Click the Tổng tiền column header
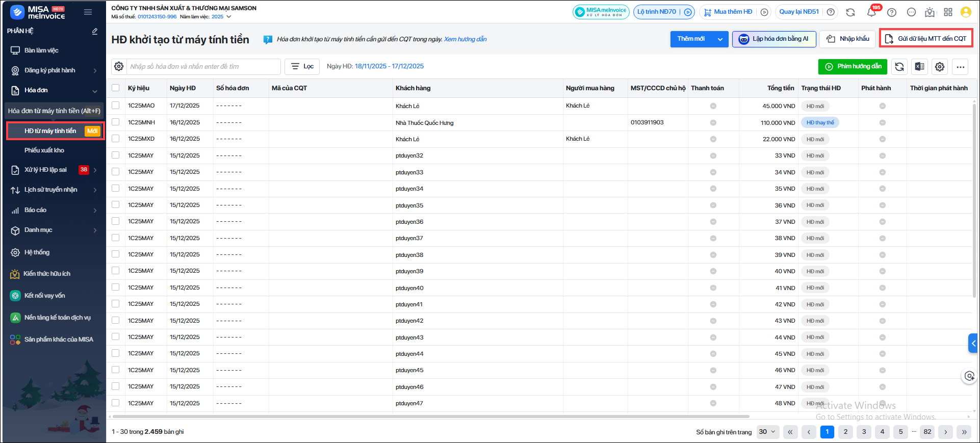This screenshot has height=443, width=980. point(781,88)
